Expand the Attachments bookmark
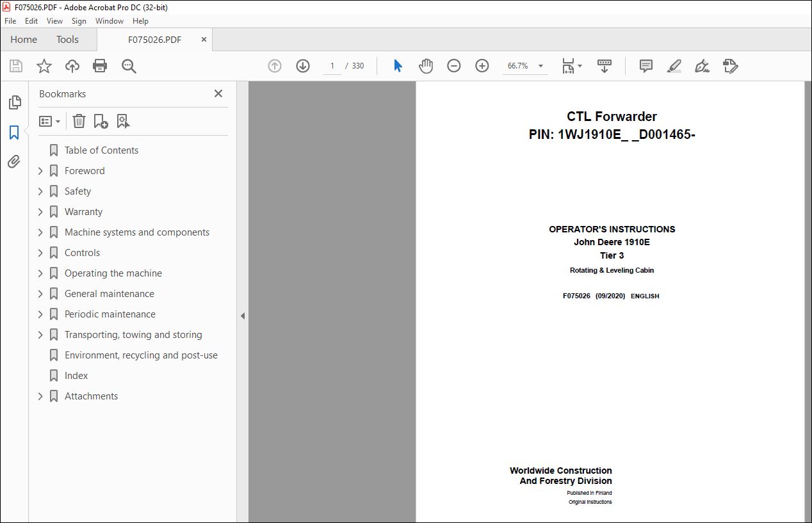 tap(40, 396)
